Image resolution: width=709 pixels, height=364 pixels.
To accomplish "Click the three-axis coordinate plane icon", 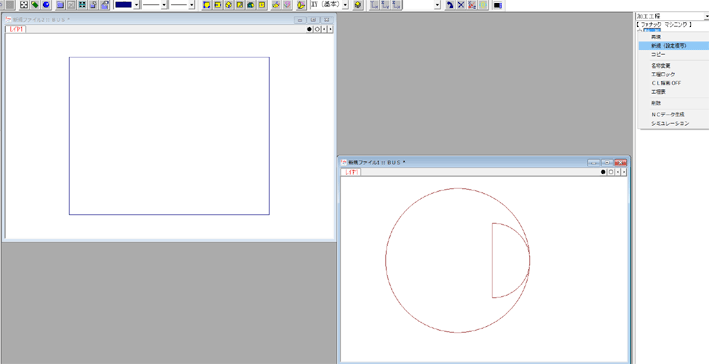I will (x=301, y=5).
